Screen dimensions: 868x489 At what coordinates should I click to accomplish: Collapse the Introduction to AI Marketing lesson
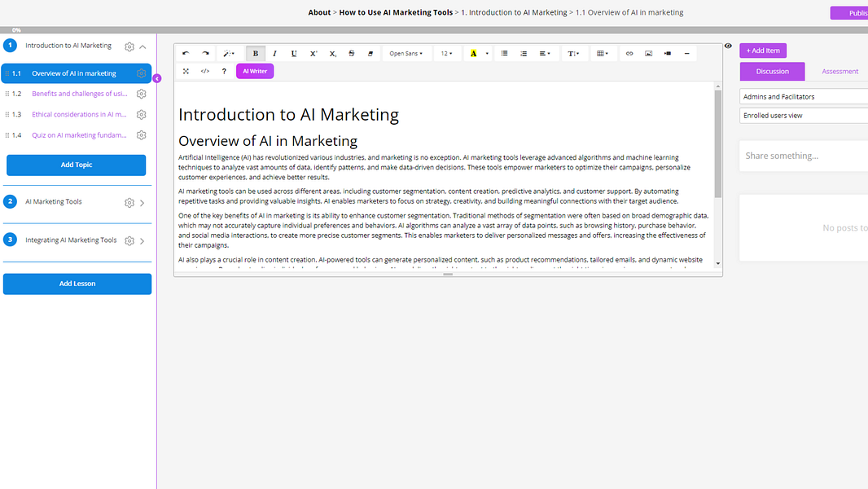tap(143, 46)
